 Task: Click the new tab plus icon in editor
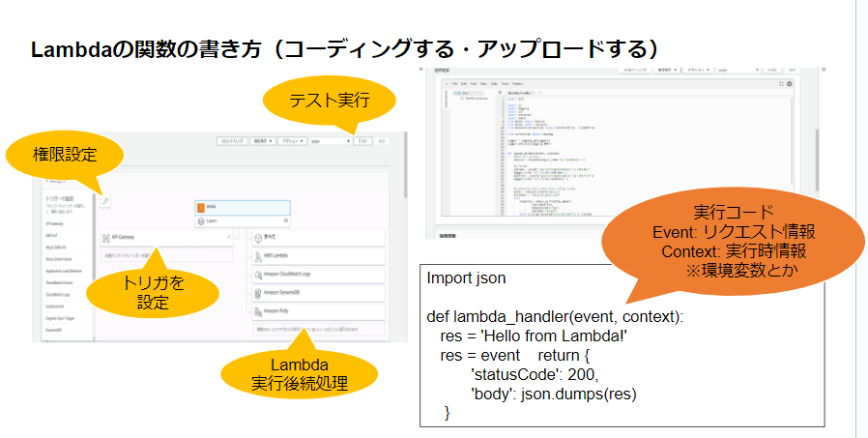point(540,93)
